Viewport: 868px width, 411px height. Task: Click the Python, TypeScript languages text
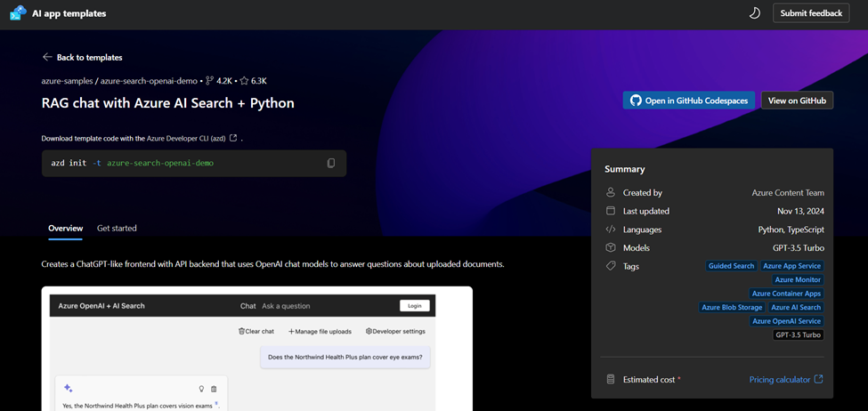(x=791, y=229)
